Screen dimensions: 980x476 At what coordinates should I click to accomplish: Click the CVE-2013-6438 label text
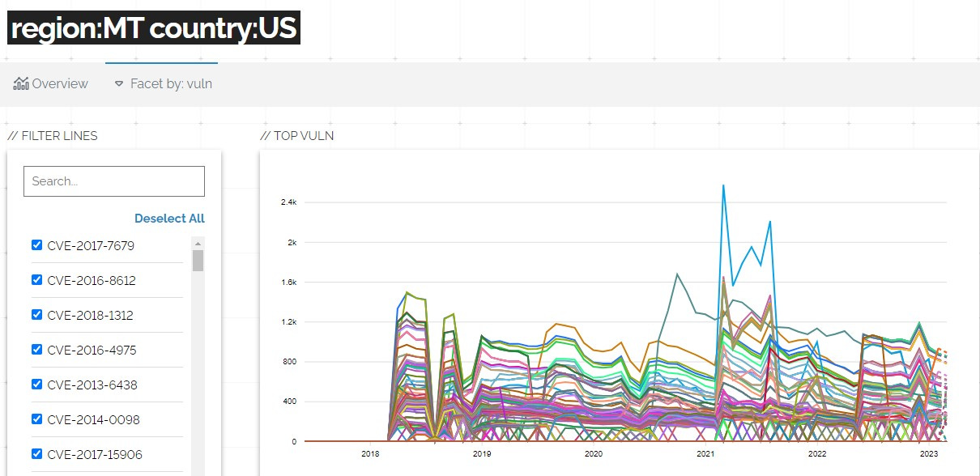pos(92,385)
